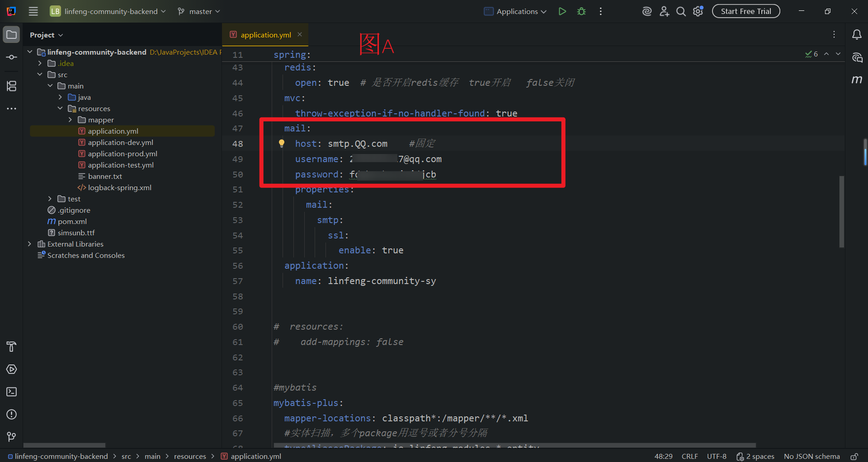The height and width of the screenshot is (462, 868).
Task: Open the master branch dropdown
Action: pos(199,11)
